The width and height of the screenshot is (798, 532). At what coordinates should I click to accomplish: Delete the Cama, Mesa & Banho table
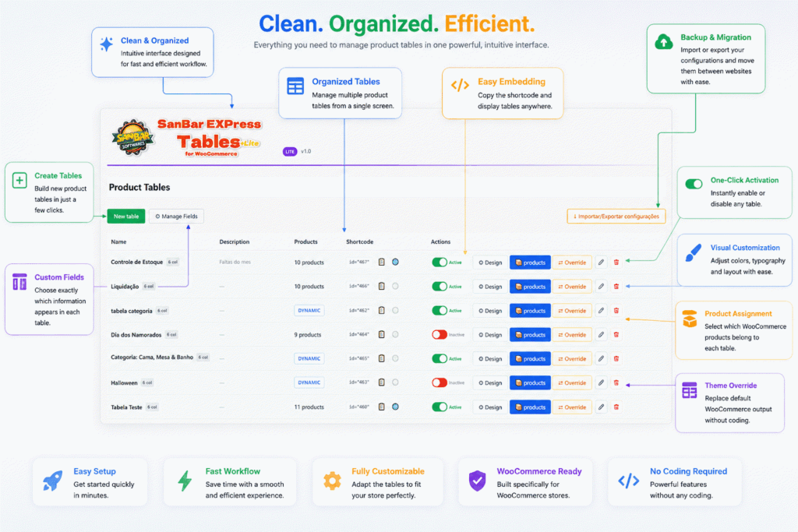tap(616, 358)
